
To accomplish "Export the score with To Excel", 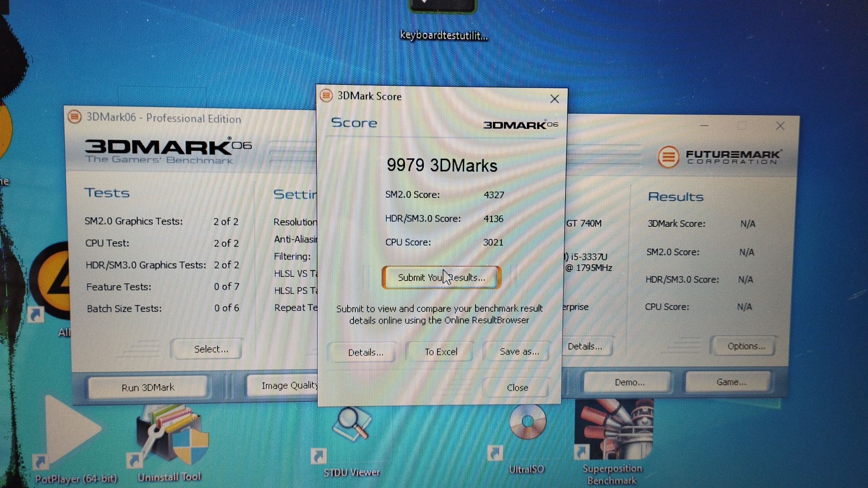I will [441, 352].
